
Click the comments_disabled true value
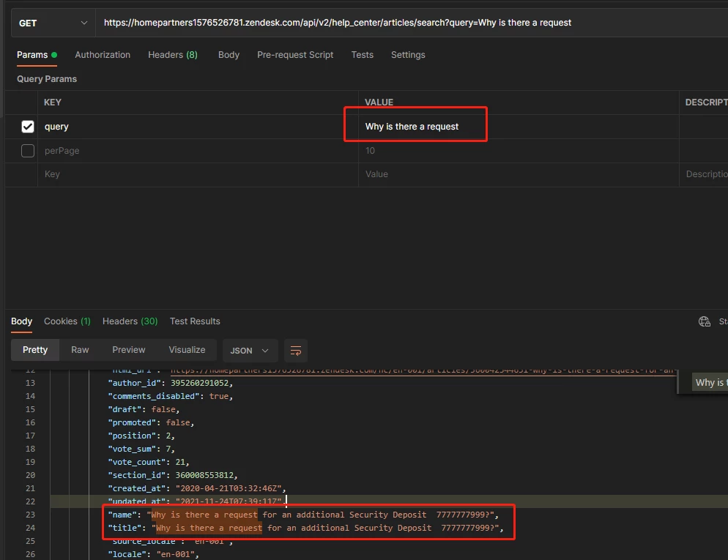click(219, 396)
